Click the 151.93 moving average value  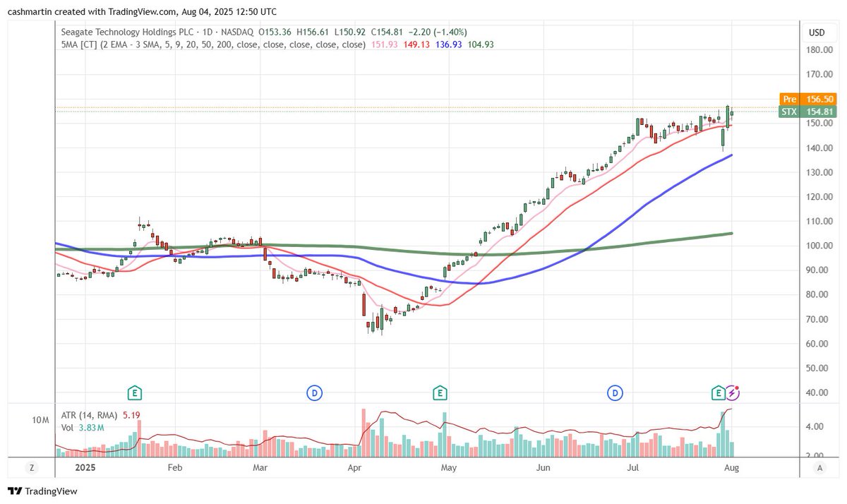(x=385, y=44)
